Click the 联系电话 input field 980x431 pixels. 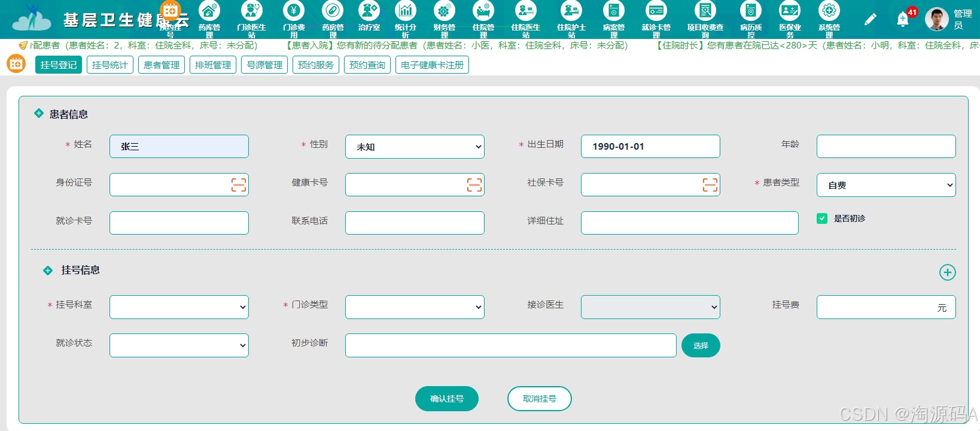[x=415, y=223]
